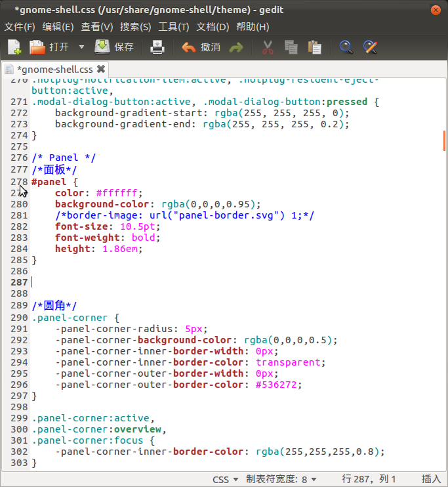Click the Open folder icon
The image size is (448, 487).
(37, 47)
